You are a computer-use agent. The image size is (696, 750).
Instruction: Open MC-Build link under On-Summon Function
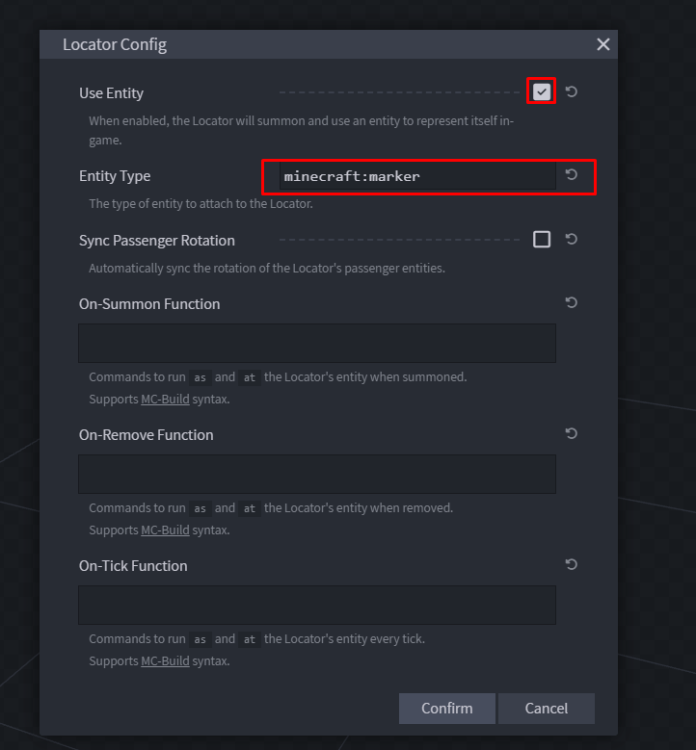[165, 399]
